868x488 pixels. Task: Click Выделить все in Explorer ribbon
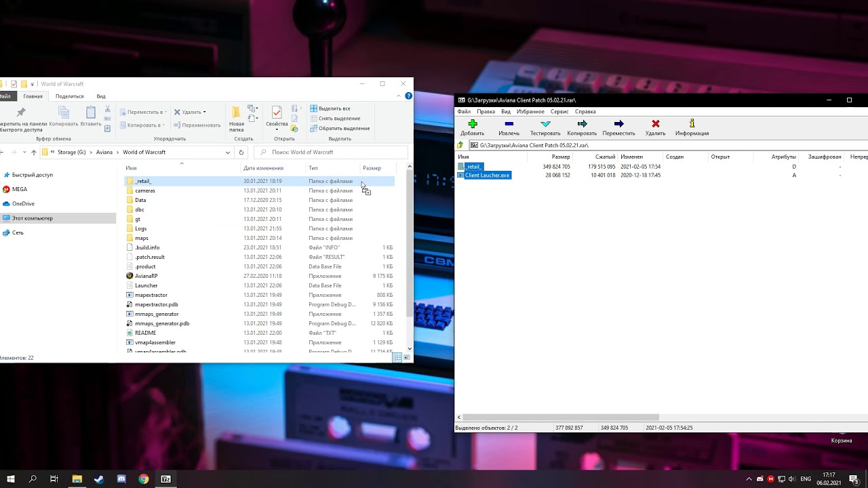330,108
